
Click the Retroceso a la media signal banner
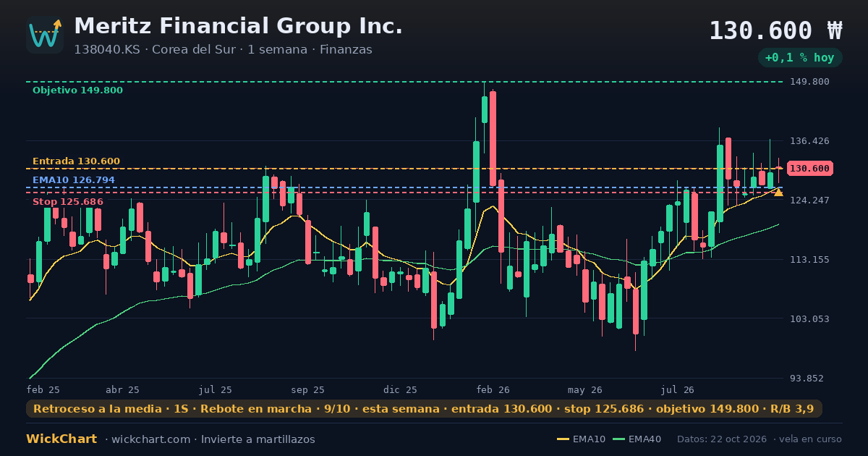pyautogui.click(x=424, y=409)
